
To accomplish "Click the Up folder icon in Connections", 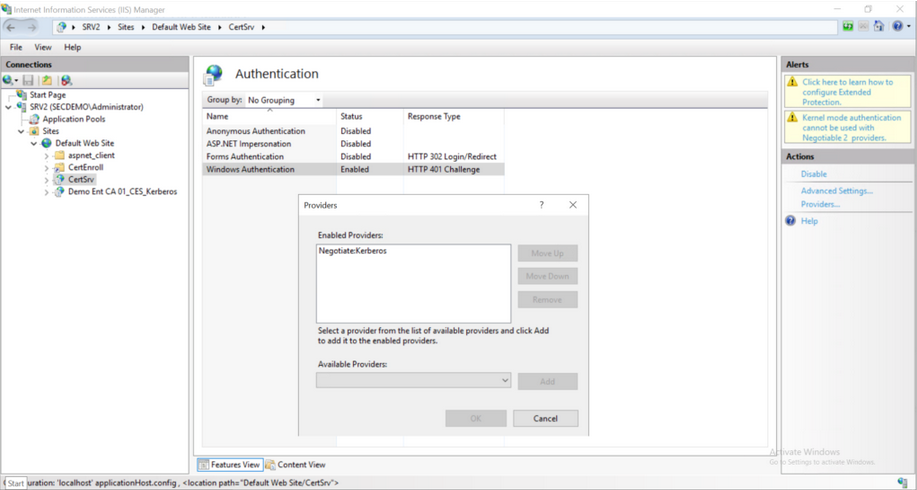I will pyautogui.click(x=47, y=80).
